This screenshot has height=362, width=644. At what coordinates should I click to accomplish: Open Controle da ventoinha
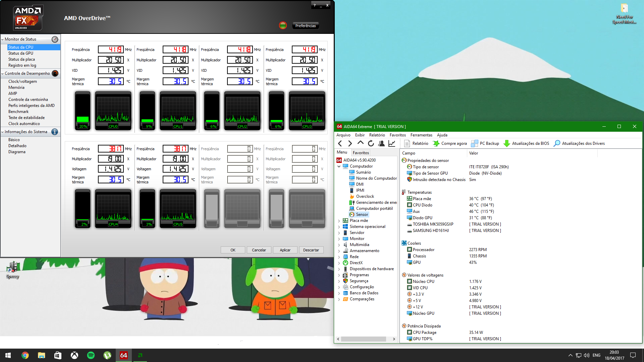point(28,100)
